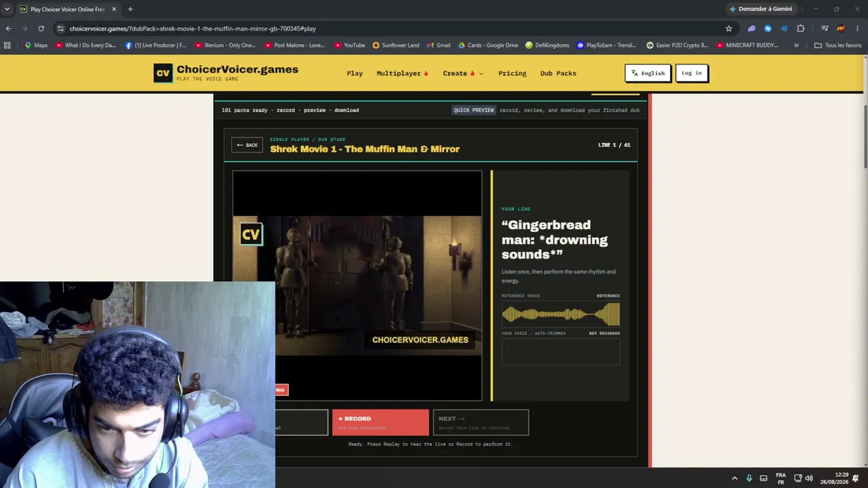Image resolution: width=868 pixels, height=488 pixels.
Task: Click the Log in button
Action: [x=692, y=73]
